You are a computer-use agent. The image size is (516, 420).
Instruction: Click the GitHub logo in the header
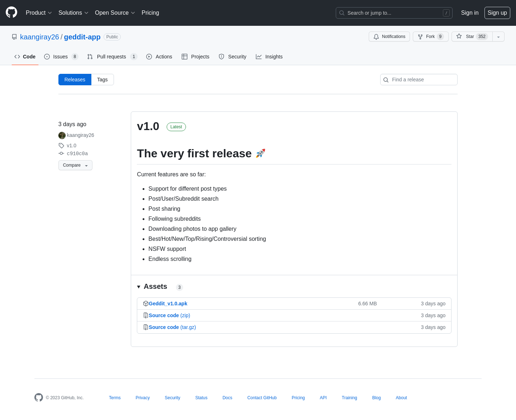pos(11,13)
